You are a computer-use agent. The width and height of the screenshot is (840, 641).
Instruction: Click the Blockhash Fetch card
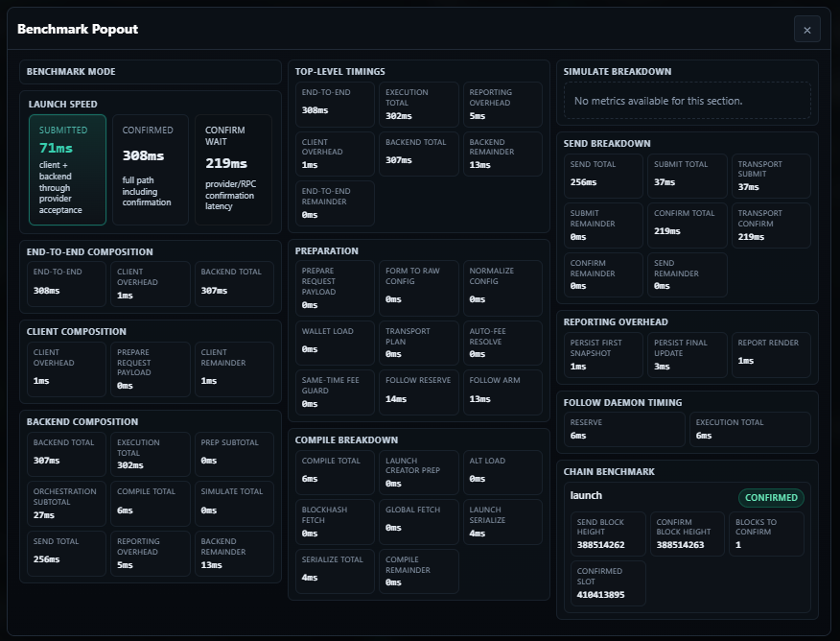pos(335,522)
